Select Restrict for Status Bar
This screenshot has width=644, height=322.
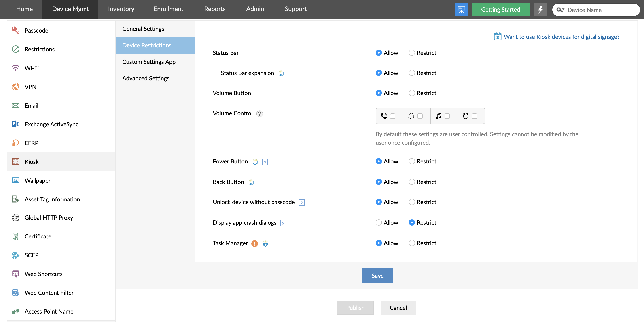click(411, 53)
